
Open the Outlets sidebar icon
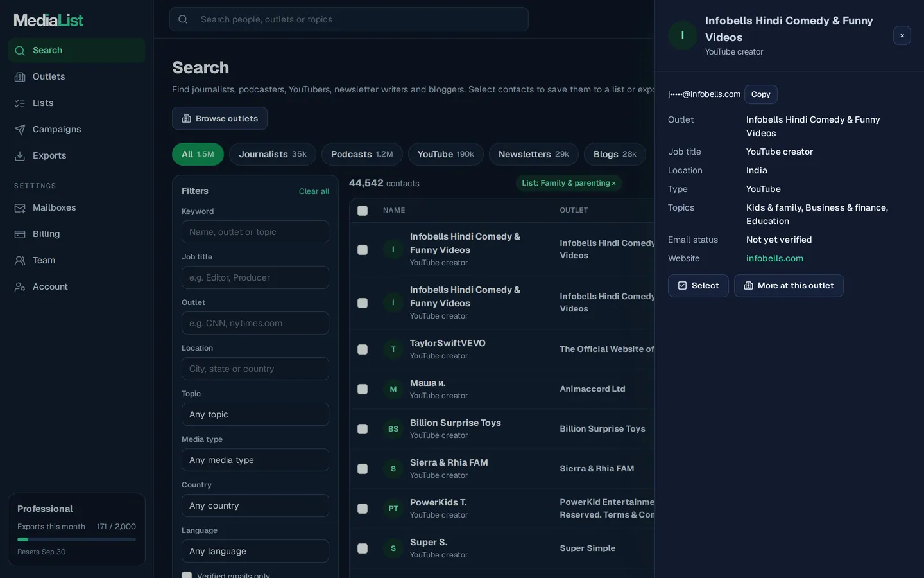(x=20, y=76)
